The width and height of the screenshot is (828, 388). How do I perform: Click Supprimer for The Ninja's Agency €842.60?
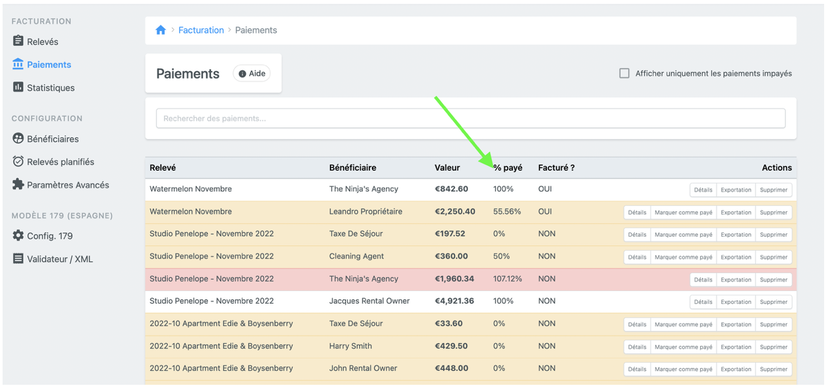point(774,190)
